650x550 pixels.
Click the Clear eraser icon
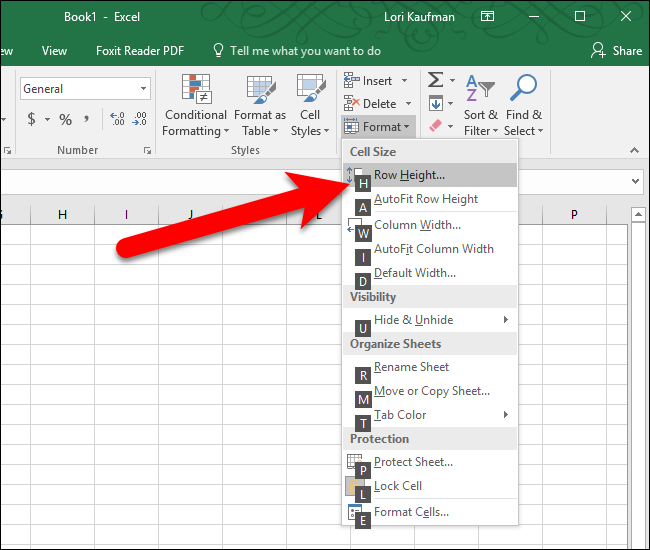(435, 126)
